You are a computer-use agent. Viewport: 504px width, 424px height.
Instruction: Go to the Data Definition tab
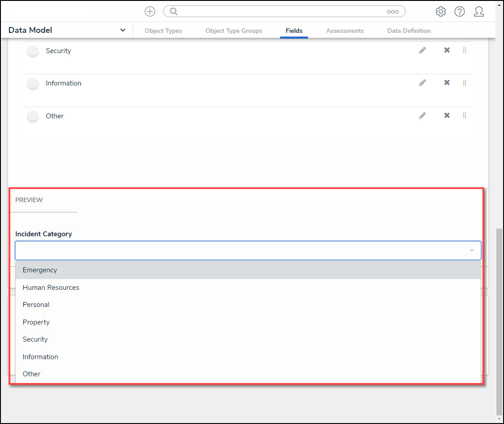tap(409, 31)
